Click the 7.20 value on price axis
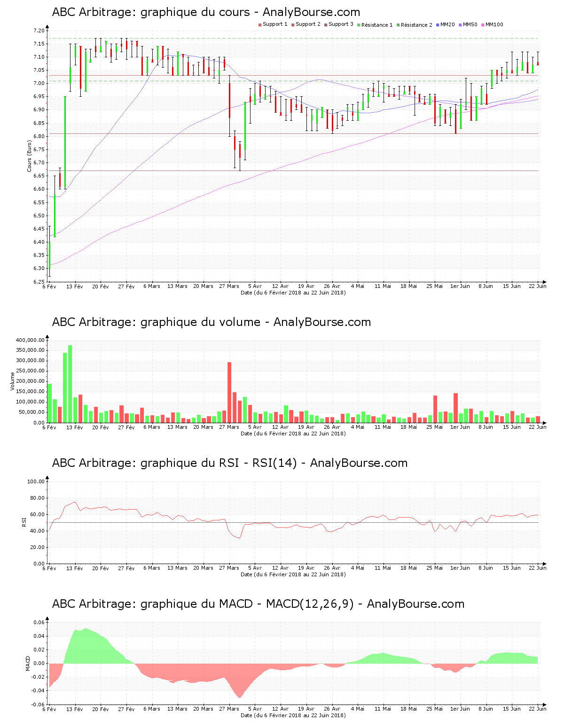The image size is (564, 728). click(x=39, y=31)
